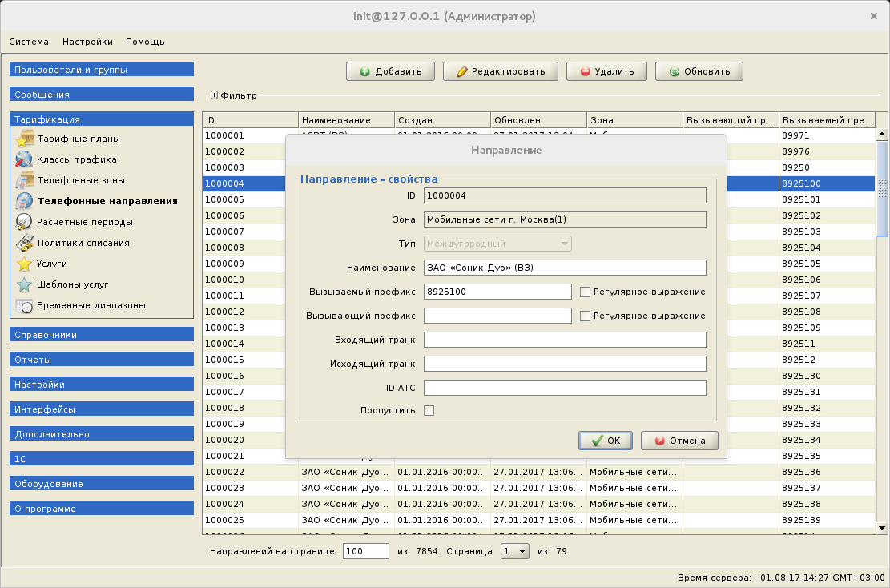Screen dimensions: 890x588
Task: Check Регулярное выражение next to Вызывающий префикс
Action: tap(585, 316)
